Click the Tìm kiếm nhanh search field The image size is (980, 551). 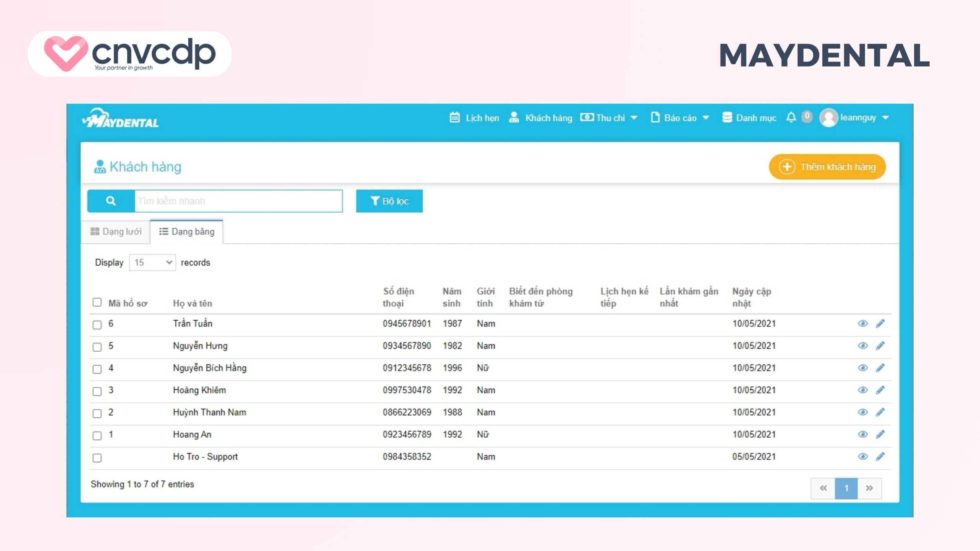click(238, 201)
